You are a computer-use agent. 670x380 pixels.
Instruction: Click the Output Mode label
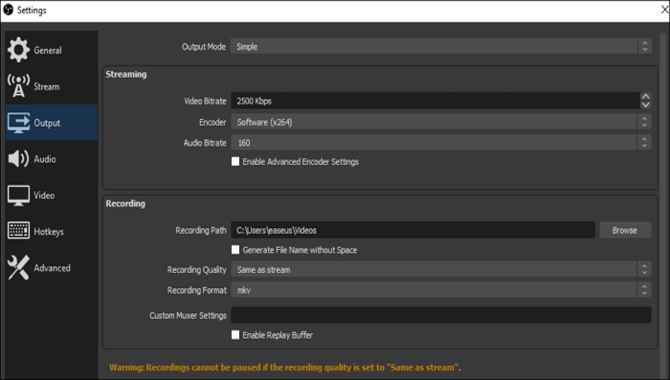204,47
